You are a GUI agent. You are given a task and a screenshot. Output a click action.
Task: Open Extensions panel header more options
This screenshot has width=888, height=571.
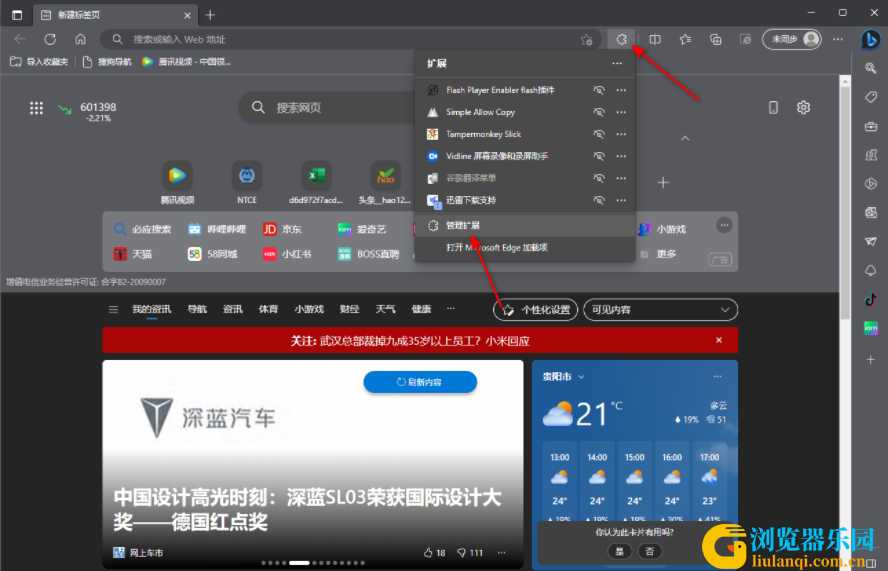pos(617,63)
